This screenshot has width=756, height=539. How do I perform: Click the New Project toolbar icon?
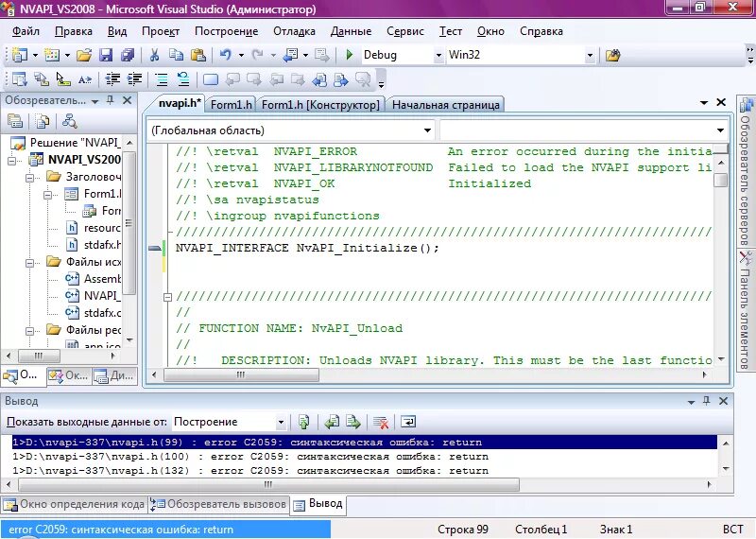click(x=19, y=55)
